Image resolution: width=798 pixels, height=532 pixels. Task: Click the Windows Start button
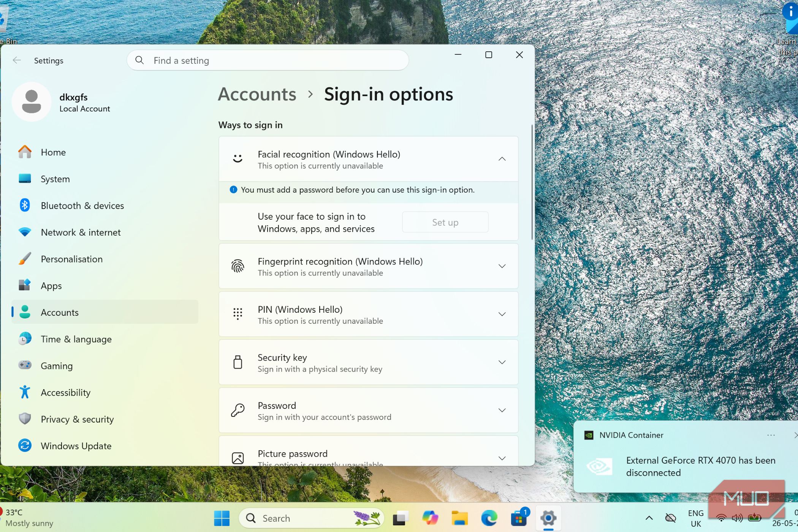[x=222, y=518]
